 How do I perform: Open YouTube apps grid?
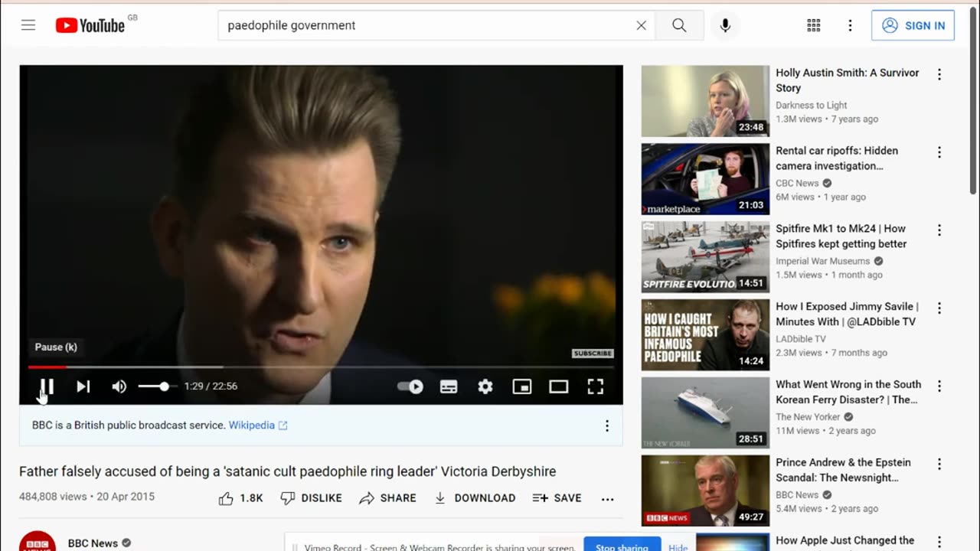814,25
